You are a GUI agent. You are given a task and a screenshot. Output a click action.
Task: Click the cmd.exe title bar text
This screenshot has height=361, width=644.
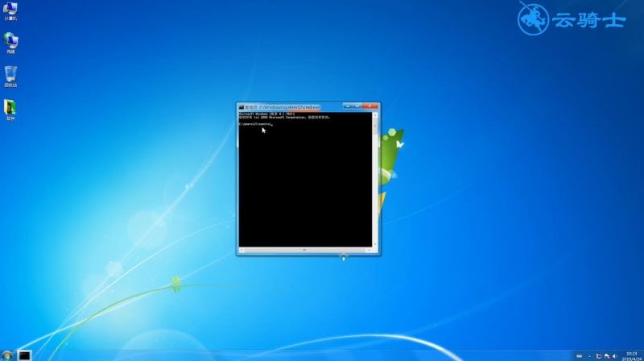click(283, 107)
